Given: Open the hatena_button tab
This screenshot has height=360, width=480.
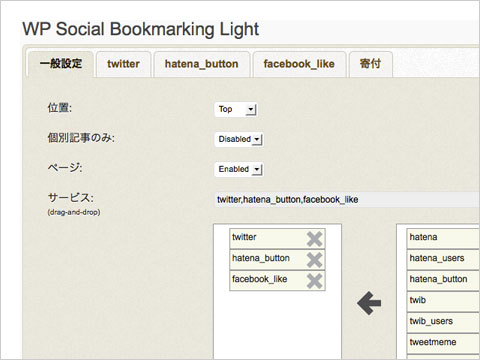Looking at the screenshot, I should click(x=202, y=64).
